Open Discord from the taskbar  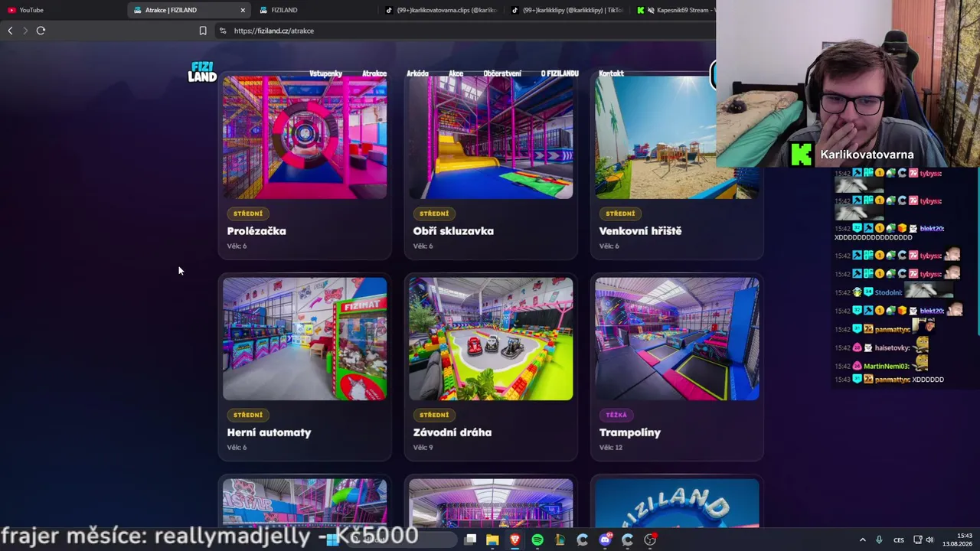tap(605, 540)
